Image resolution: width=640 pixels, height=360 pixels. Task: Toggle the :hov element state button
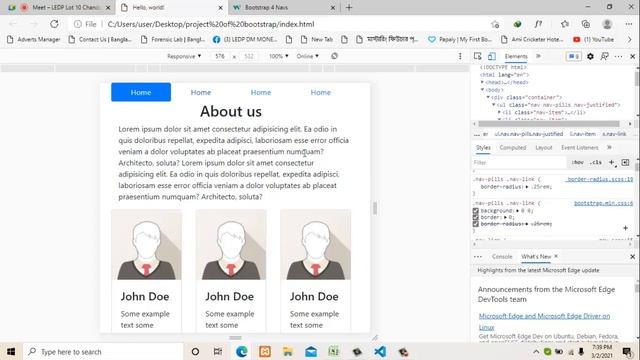(x=577, y=162)
